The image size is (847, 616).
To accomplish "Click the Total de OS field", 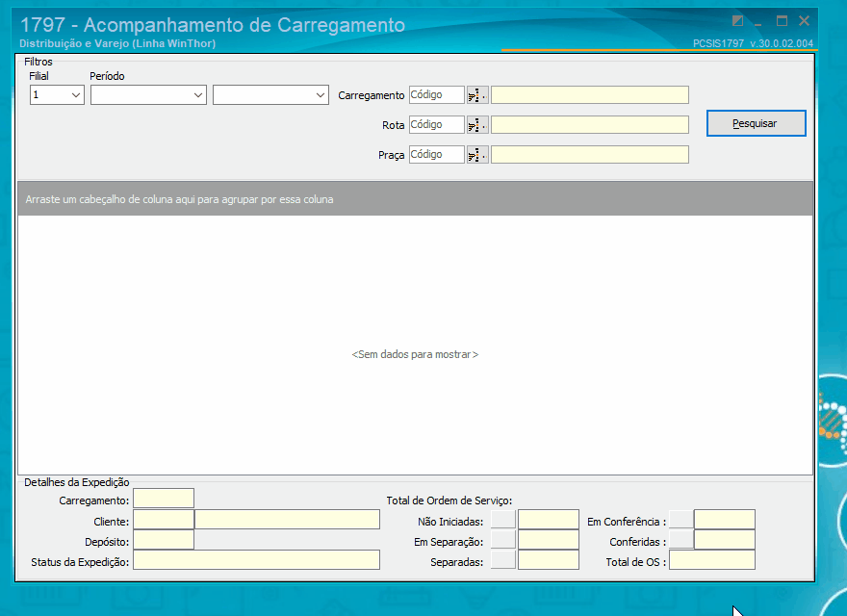I will click(x=712, y=560).
